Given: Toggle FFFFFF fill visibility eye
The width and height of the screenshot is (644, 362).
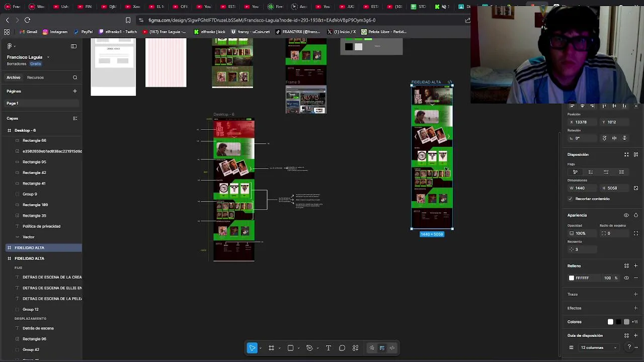Looking at the screenshot, I should coord(626,278).
